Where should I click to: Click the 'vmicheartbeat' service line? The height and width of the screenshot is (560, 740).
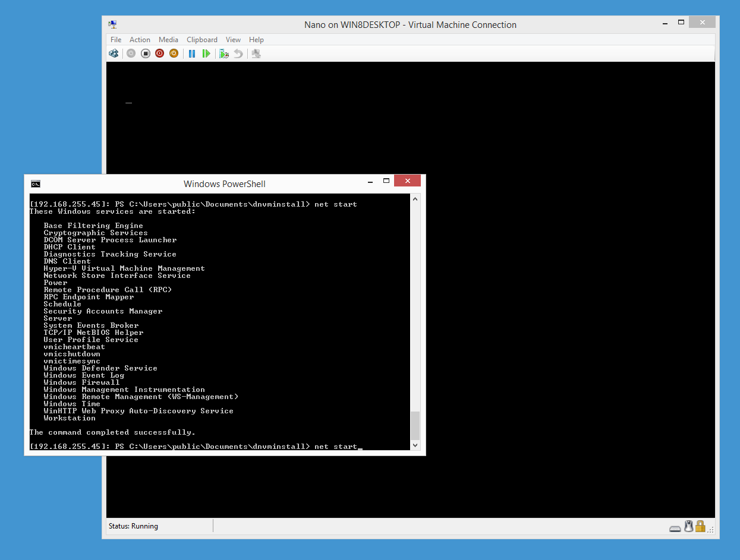[x=74, y=347]
